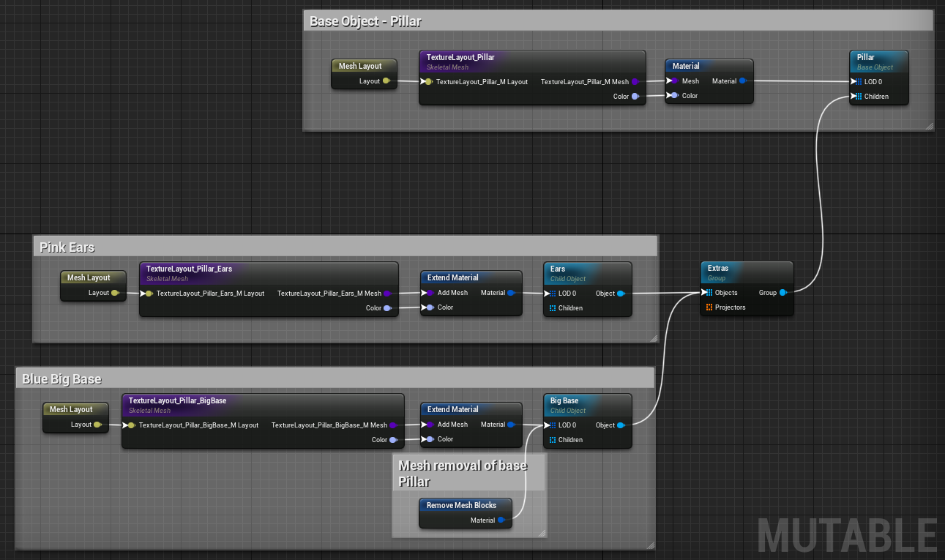The width and height of the screenshot is (945, 560).
Task: Click the Material output pin on Remove Mesh Blocks
Action: (x=501, y=520)
